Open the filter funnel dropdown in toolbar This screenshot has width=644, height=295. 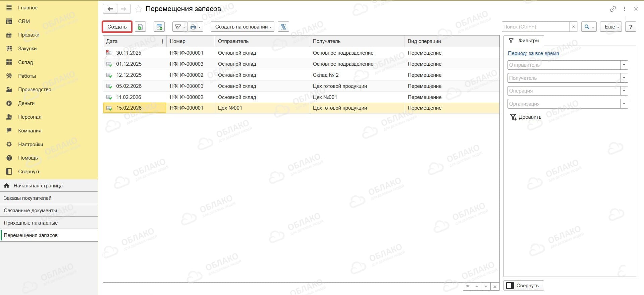click(180, 27)
